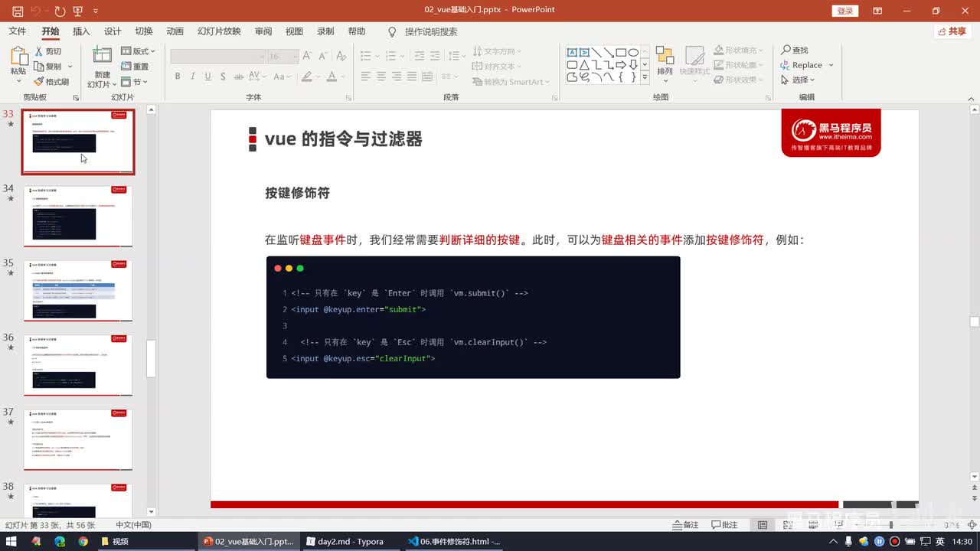Click the Increase Font Size icon
Image resolution: width=980 pixels, height=551 pixels.
307,56
